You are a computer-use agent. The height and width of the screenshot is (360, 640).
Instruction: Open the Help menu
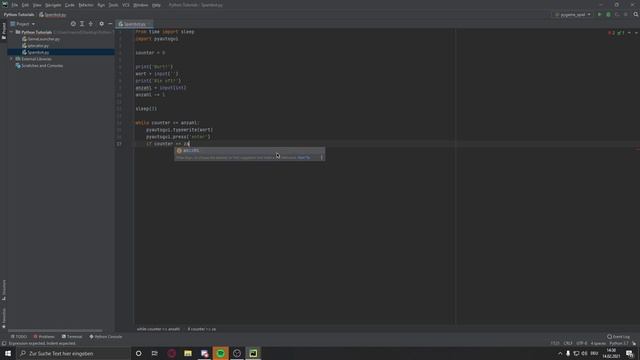(x=156, y=5)
